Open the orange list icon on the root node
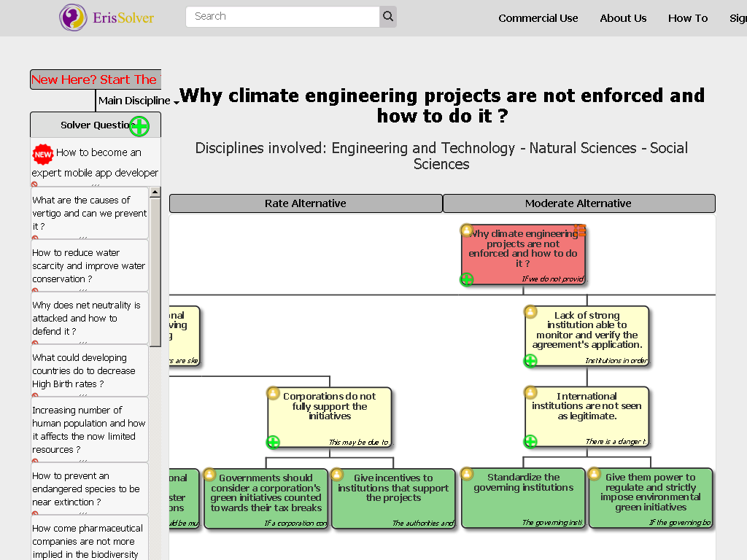Viewport: 747px width, 560px height. click(x=579, y=230)
